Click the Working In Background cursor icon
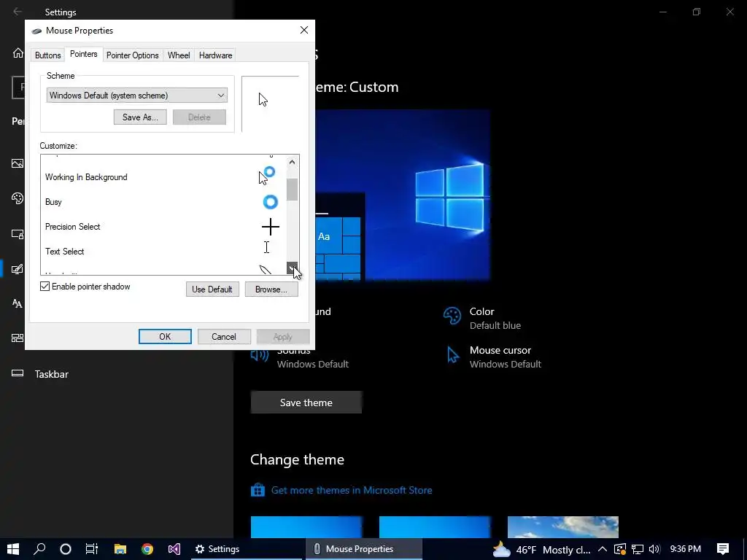This screenshot has width=747, height=560. [267, 176]
